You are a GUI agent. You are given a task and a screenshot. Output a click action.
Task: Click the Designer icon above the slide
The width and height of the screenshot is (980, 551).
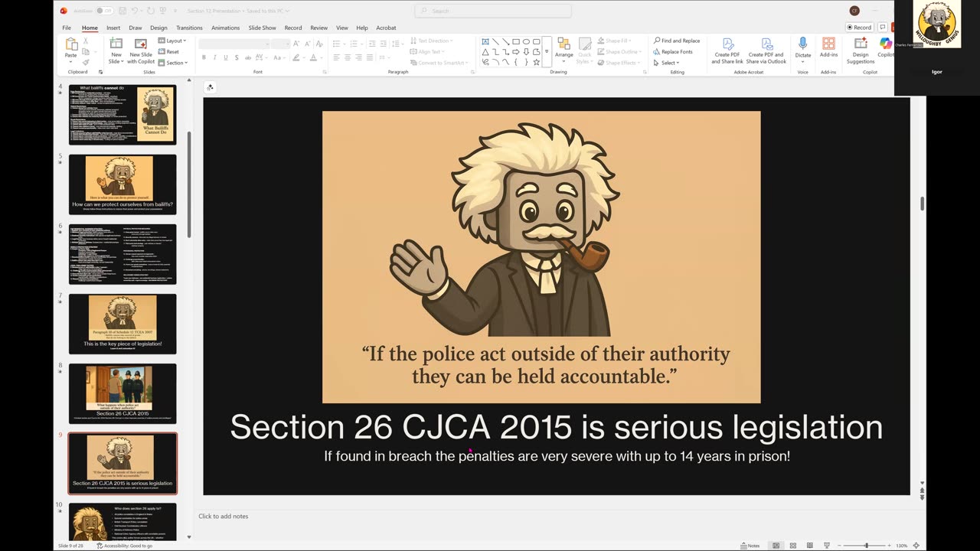210,87
